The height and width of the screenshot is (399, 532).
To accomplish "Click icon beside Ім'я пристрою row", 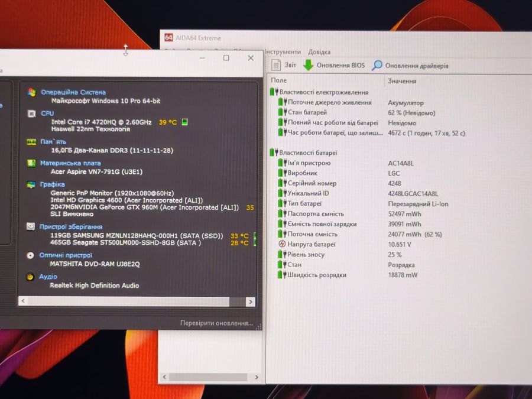I will [283, 163].
